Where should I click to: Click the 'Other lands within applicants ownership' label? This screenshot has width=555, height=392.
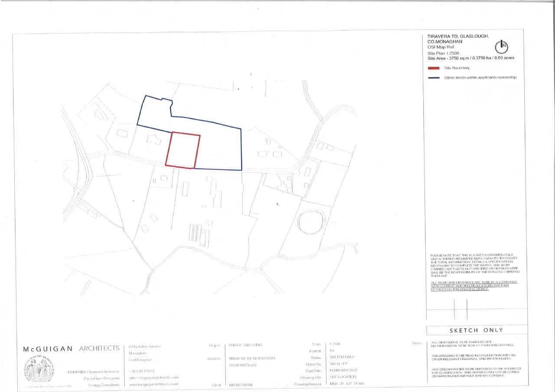pyautogui.click(x=480, y=78)
